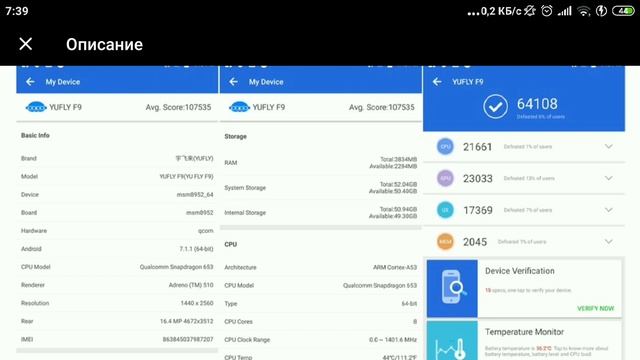Select the ARM Cortex-A53 architecture value
Viewport: 640px width, 360px height.
pos(395,267)
